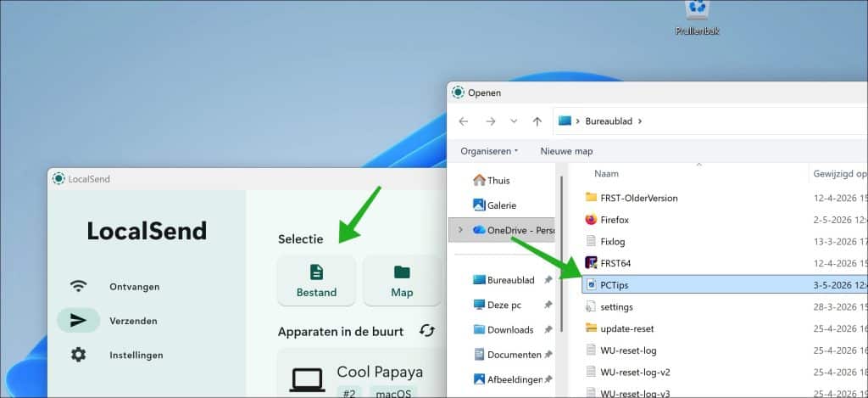
Task: Open recent locations dropdown chevron
Action: [514, 121]
